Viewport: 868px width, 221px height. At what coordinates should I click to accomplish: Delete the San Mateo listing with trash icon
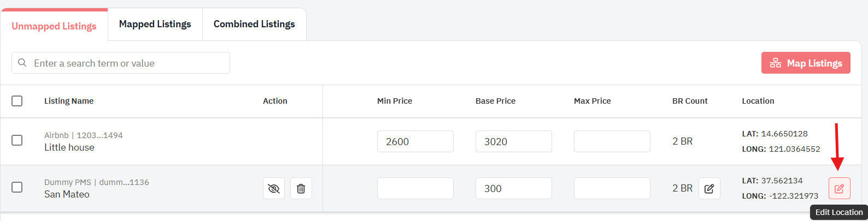(x=301, y=188)
